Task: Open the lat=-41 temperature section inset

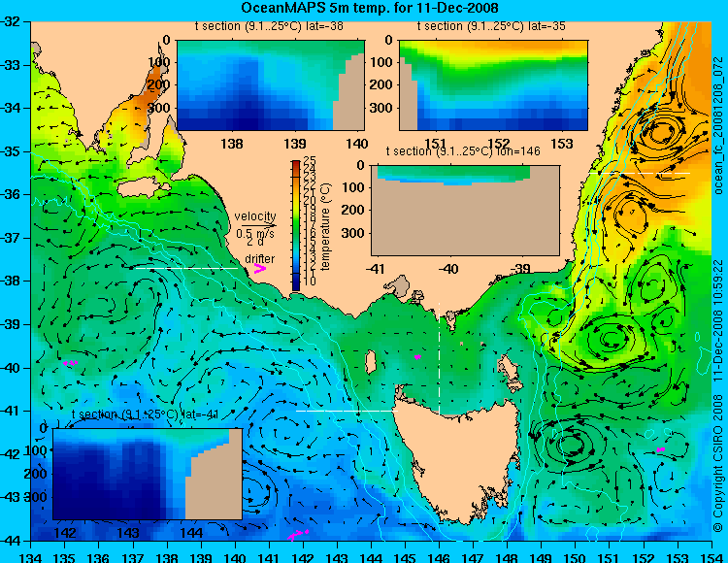Action: pos(148,474)
